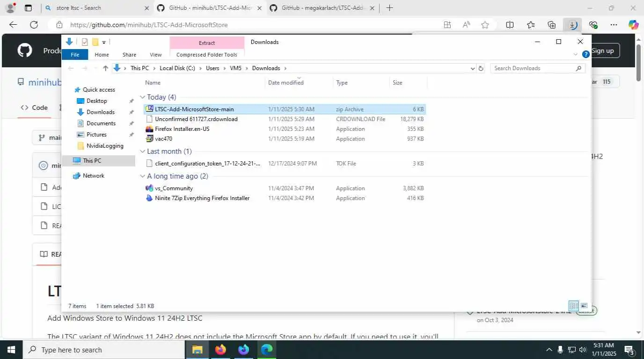644x359 pixels.
Task: Open address bar previous locations dropdown
Action: [x=472, y=68]
